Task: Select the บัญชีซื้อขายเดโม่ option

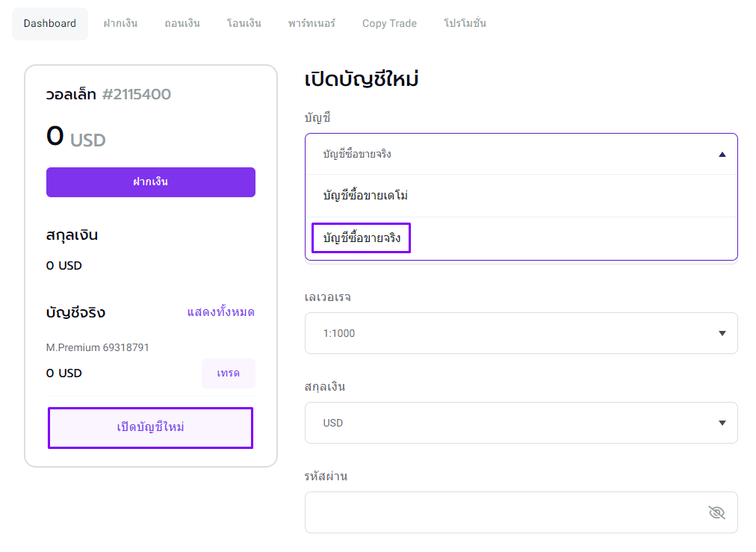Action: pos(521,196)
